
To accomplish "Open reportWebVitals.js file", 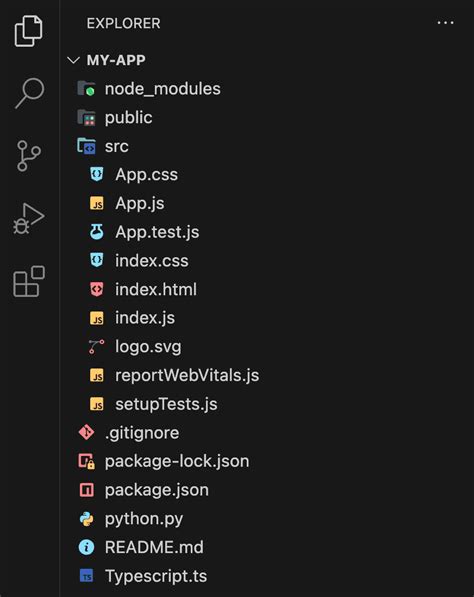I will [x=187, y=376].
